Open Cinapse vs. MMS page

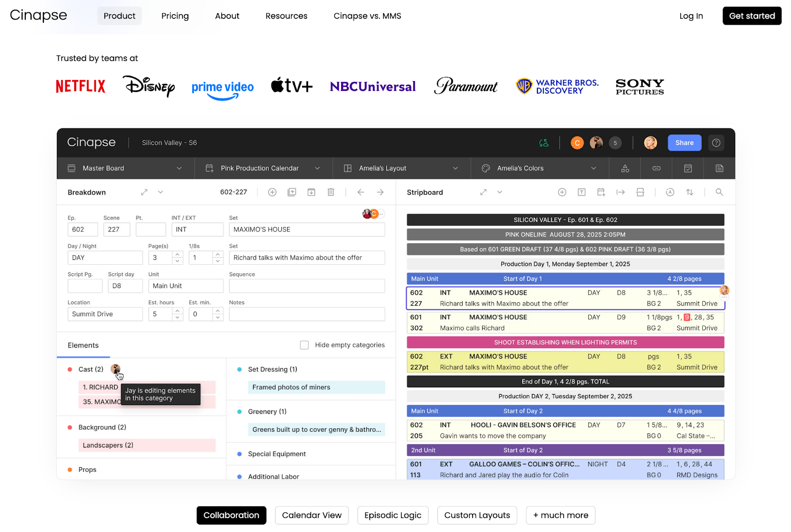point(367,16)
